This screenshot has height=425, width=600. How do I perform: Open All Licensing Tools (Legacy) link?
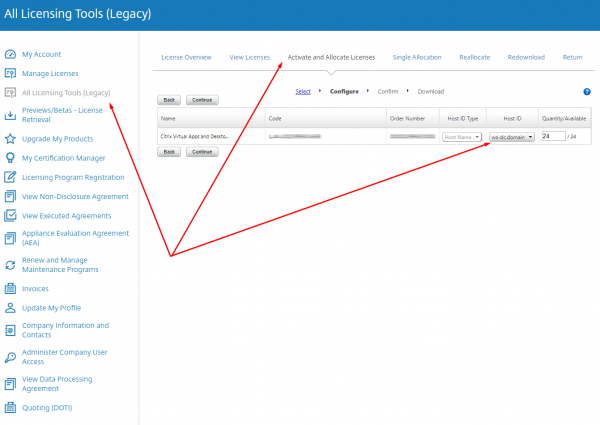(x=66, y=92)
